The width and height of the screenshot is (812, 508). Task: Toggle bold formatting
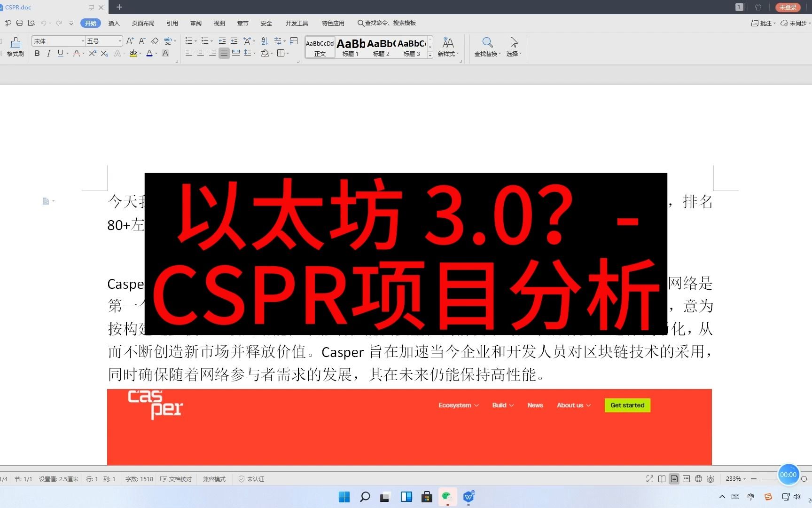coord(37,54)
